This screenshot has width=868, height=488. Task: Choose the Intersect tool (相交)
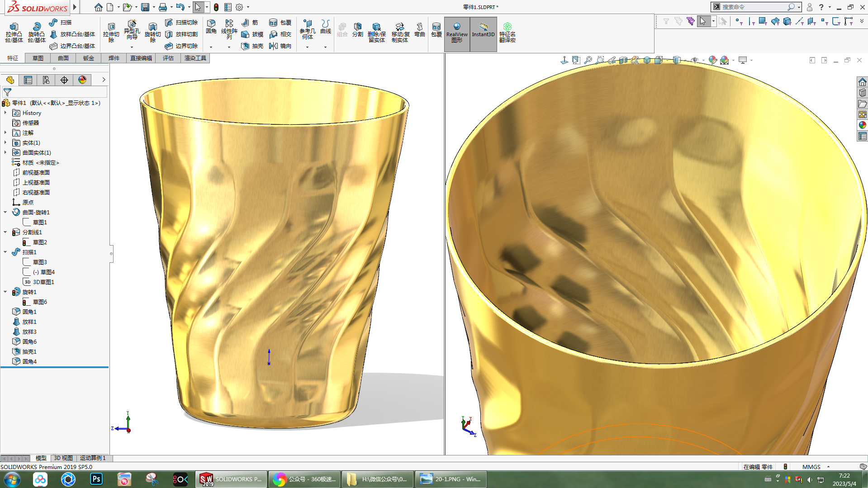click(280, 34)
